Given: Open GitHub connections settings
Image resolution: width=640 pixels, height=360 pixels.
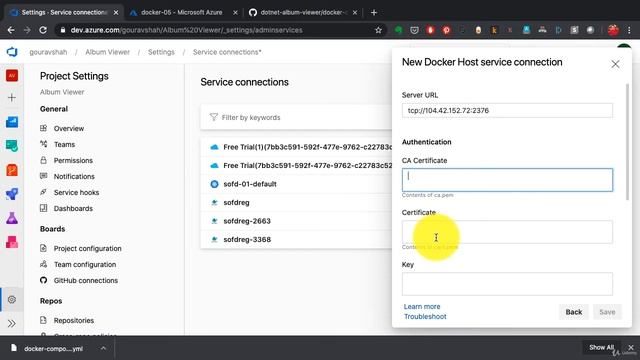Looking at the screenshot, I should (x=86, y=280).
